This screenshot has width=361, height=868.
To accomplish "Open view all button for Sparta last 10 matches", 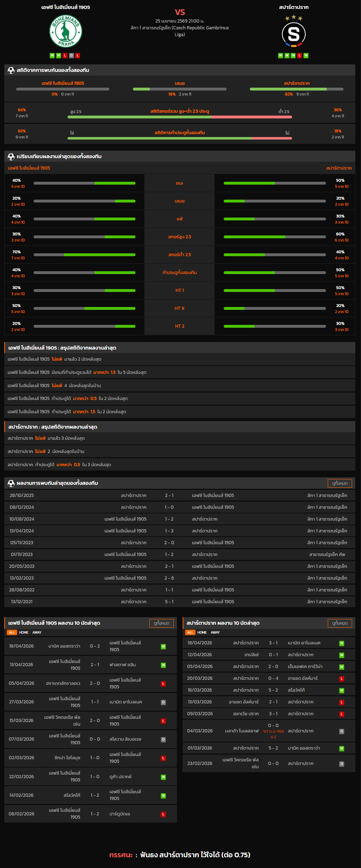I will click(x=340, y=623).
